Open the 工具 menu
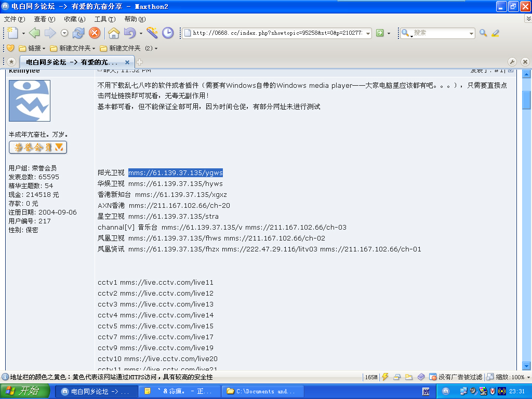The height and width of the screenshot is (399, 532). (104, 19)
